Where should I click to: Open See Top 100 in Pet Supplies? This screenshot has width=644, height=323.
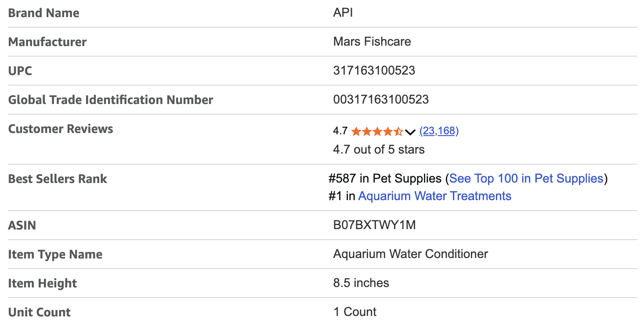(x=526, y=179)
